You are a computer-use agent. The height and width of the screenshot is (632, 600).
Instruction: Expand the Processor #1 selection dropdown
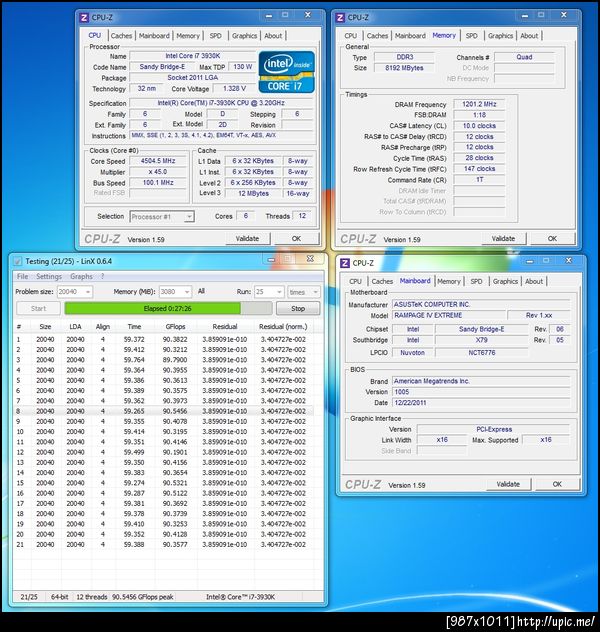pyautogui.click(x=189, y=217)
